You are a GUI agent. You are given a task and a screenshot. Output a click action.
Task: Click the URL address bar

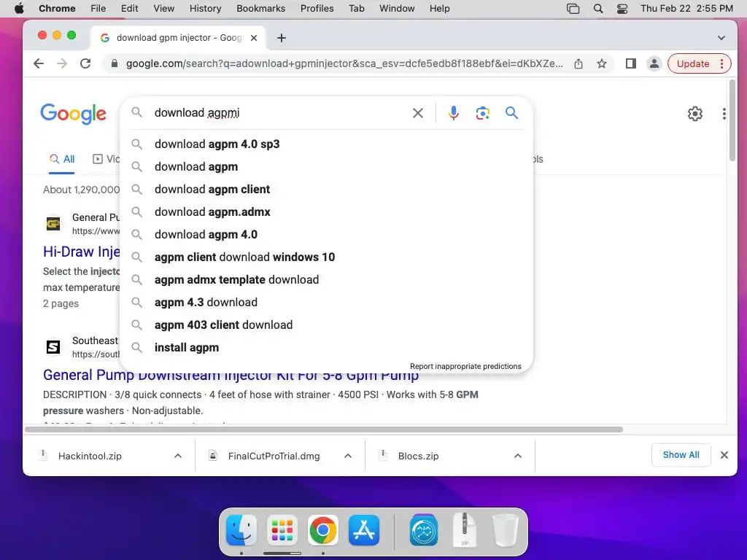pos(344,63)
